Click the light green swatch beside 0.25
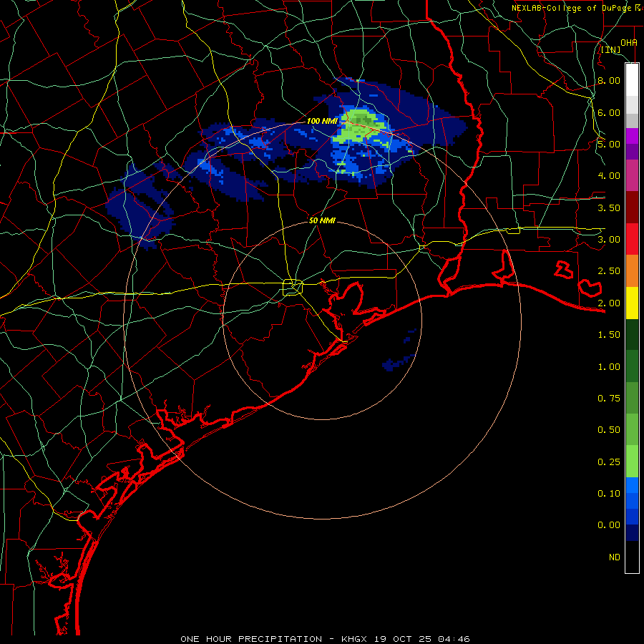The height and width of the screenshot is (644, 644). coord(632,462)
